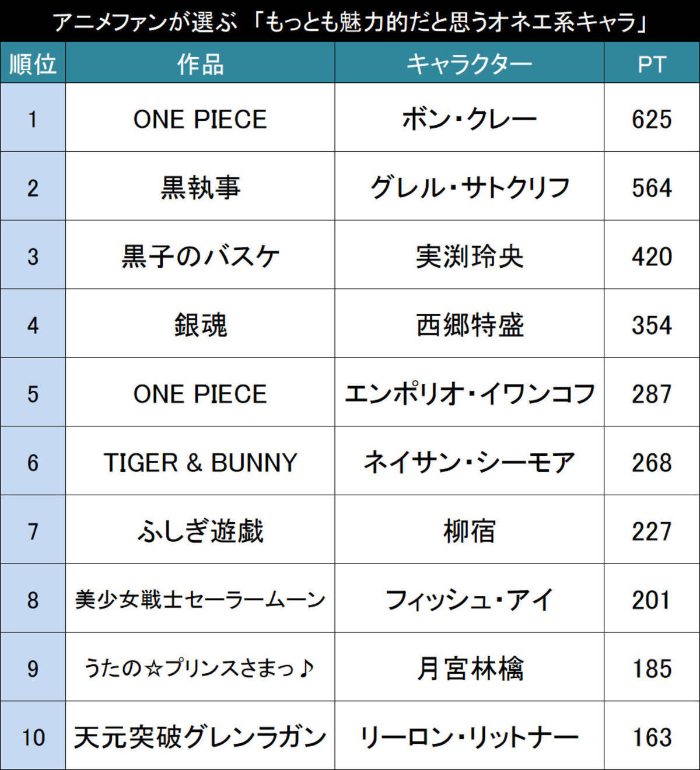Click the 作品 column header
Screen dimensions: 700x770
[200, 63]
